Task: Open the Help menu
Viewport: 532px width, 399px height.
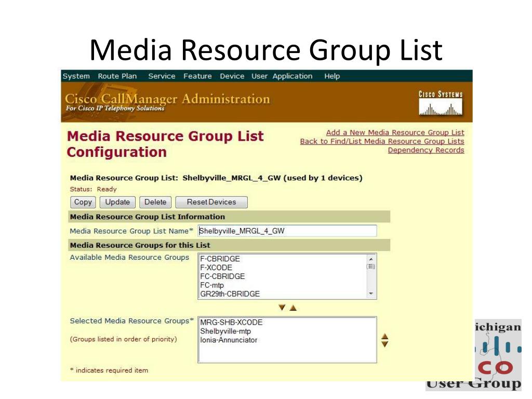Action: click(332, 76)
